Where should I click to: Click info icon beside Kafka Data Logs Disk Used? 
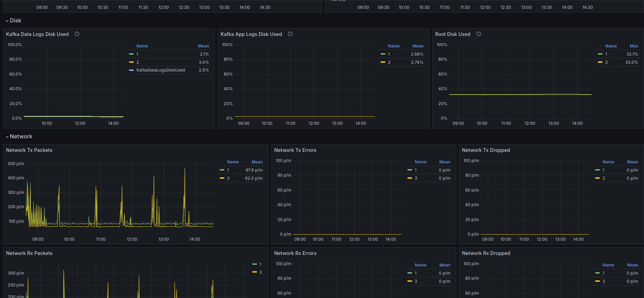click(77, 34)
